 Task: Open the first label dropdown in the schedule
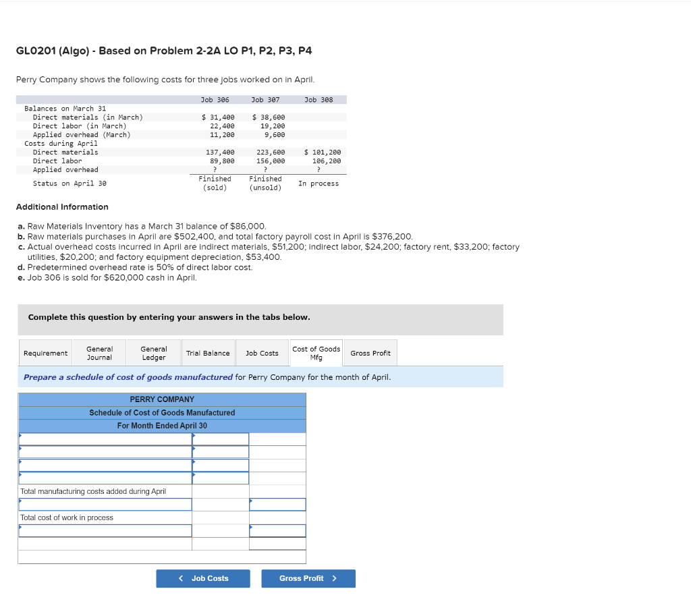point(105,439)
